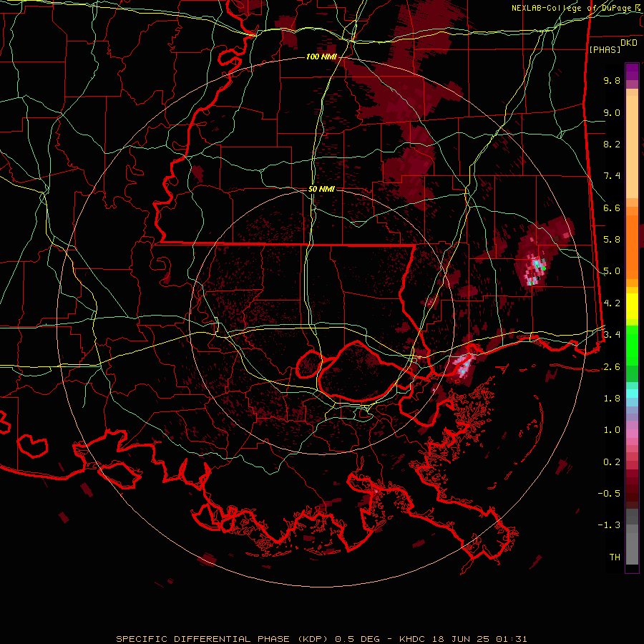Click the 3.4 legend value
The width and height of the screenshot is (644, 644).
612,334
